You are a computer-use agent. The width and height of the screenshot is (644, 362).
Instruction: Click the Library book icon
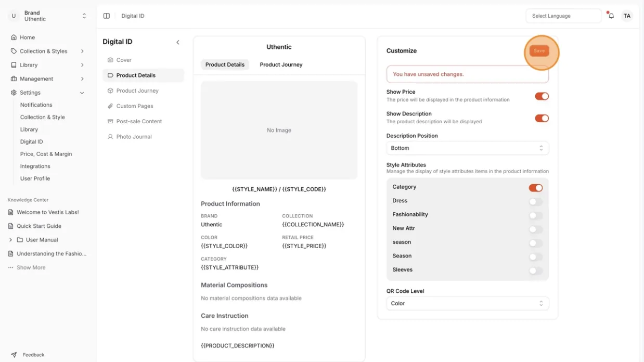[14, 65]
